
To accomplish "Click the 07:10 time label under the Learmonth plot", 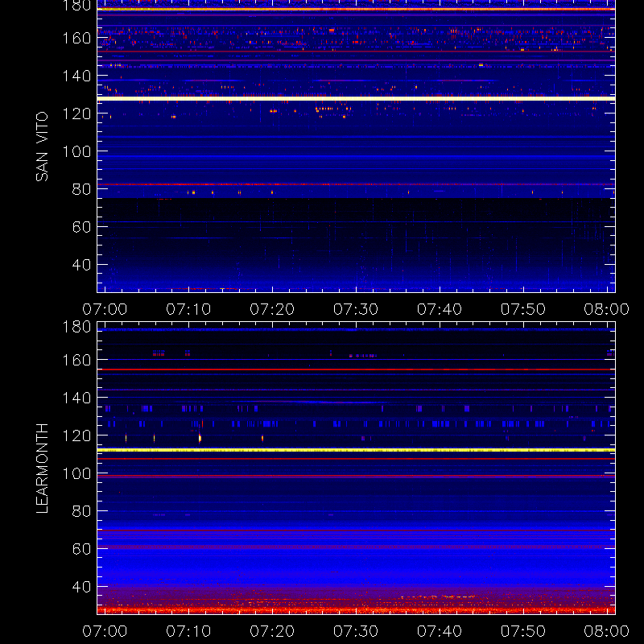I will (188, 631).
